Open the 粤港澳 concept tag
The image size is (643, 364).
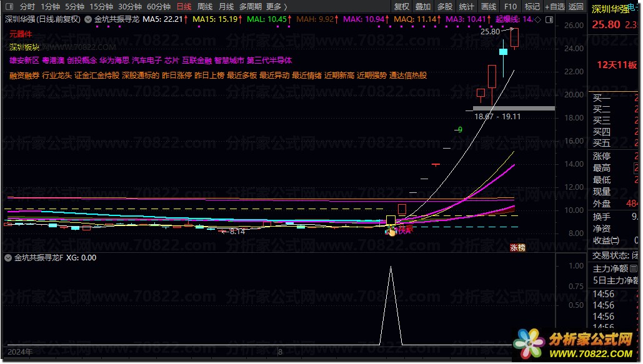(x=53, y=61)
